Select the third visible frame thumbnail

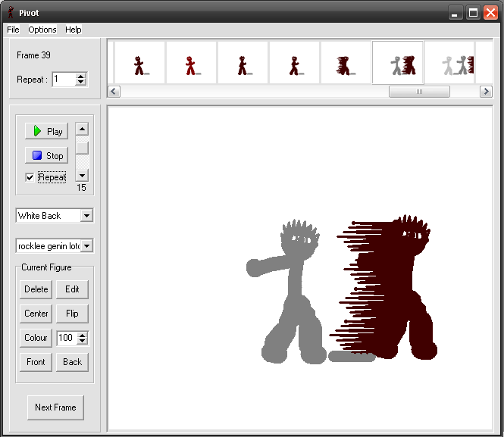click(x=243, y=62)
